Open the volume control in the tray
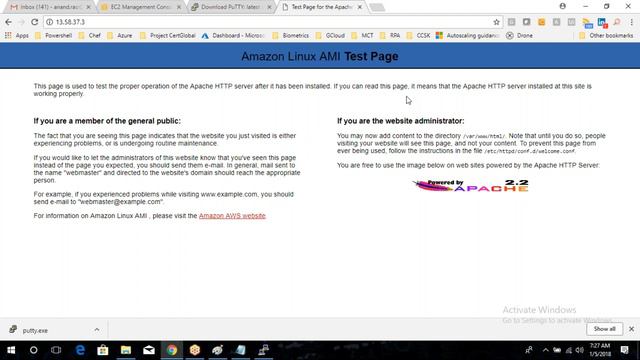The image size is (640, 360). (579, 350)
